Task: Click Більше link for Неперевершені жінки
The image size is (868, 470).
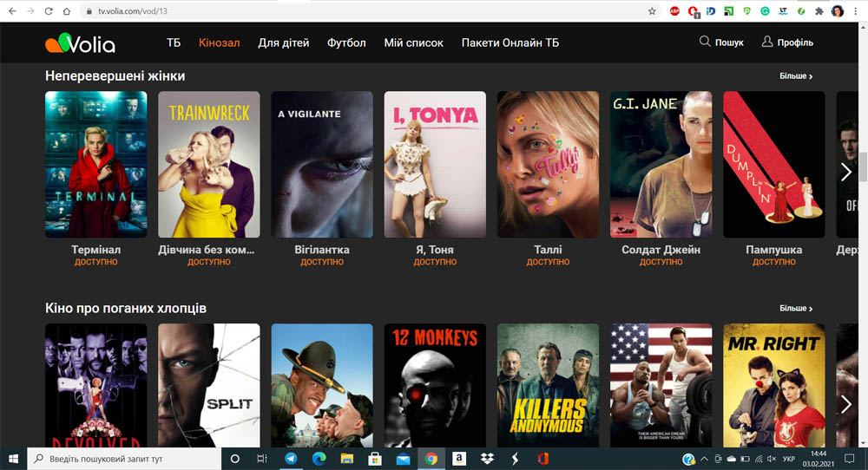Action: pyautogui.click(x=796, y=75)
